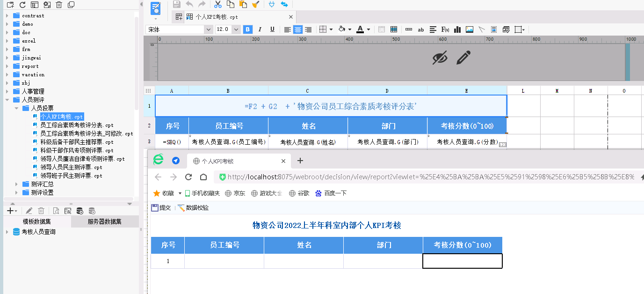This screenshot has width=644, height=294.
Task: Expand the 人事管理 folder
Action: (x=7, y=91)
